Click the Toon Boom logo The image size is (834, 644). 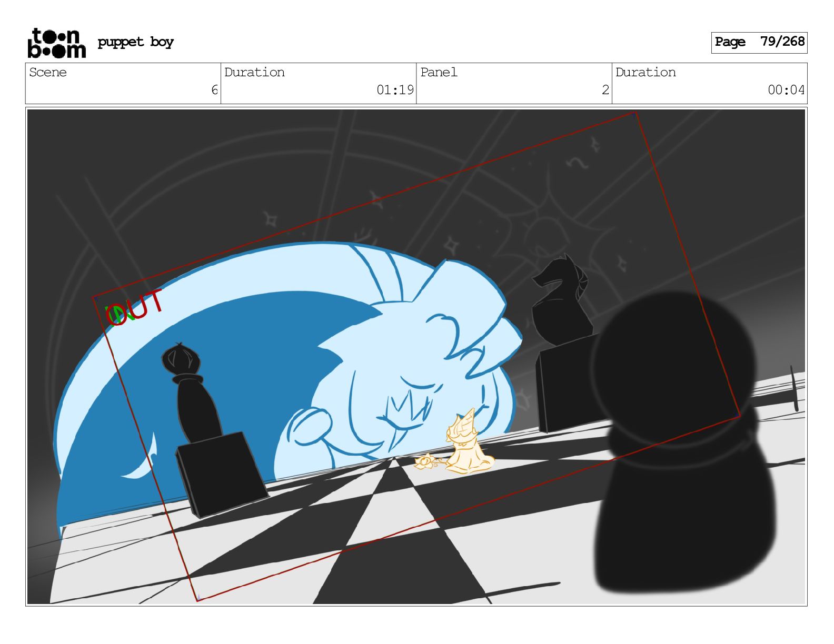point(56,43)
